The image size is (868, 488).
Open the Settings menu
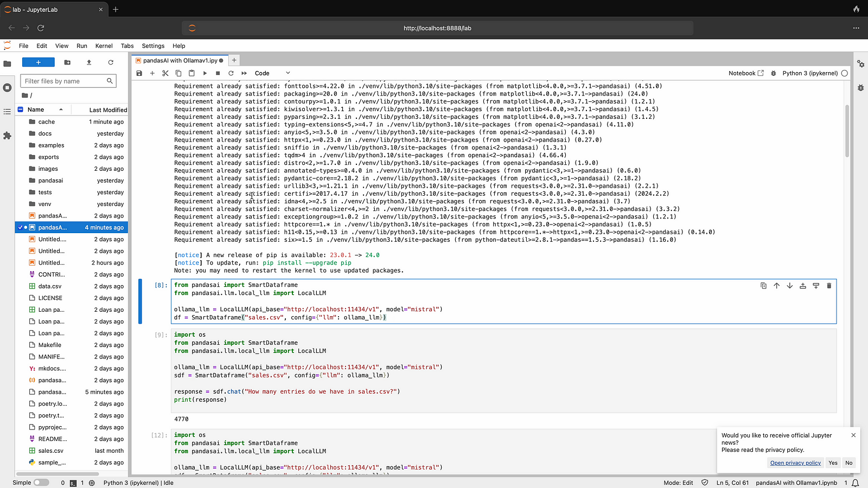click(153, 46)
